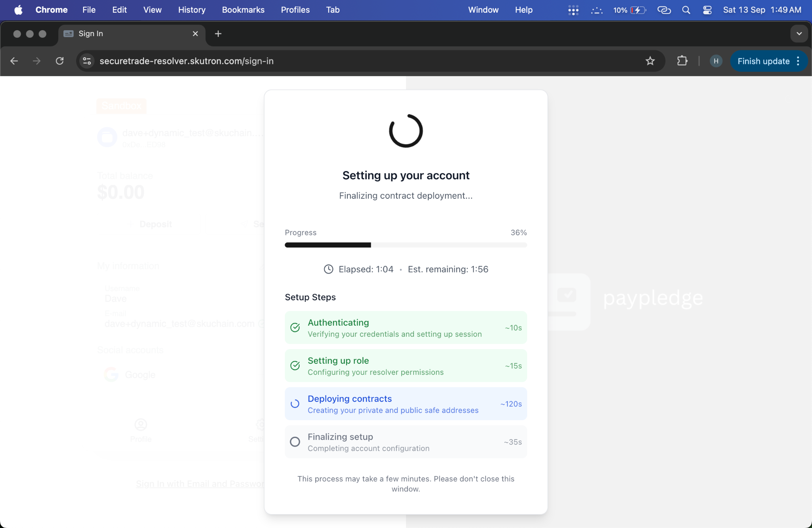
Task: Click Sign In with Email and Password link
Action: click(200, 484)
